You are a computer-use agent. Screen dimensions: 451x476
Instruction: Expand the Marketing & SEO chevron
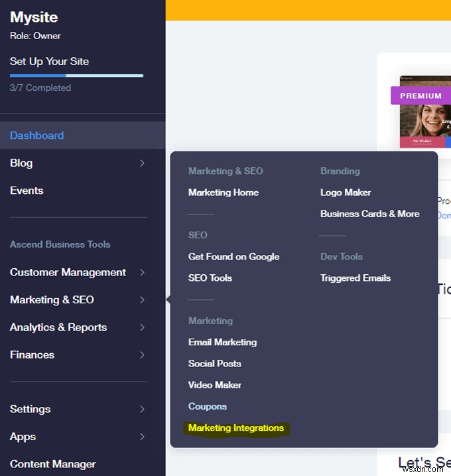(x=142, y=300)
